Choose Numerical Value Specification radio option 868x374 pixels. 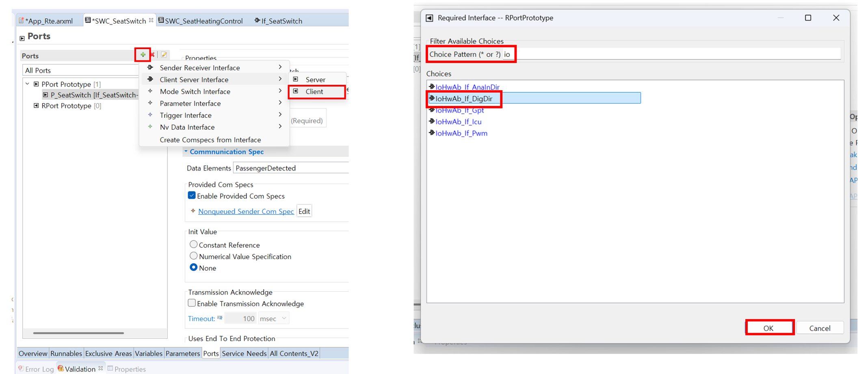(x=194, y=256)
